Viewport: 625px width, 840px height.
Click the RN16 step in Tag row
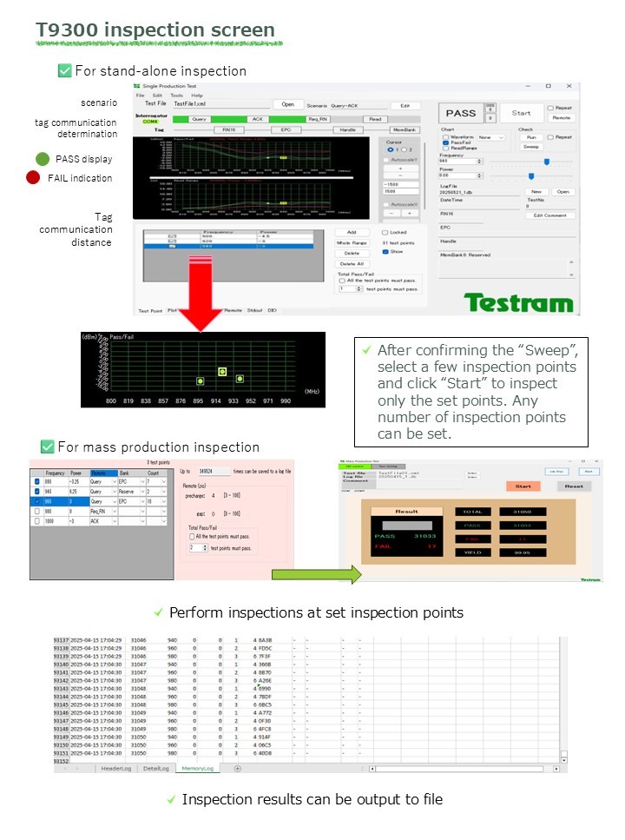point(229,129)
